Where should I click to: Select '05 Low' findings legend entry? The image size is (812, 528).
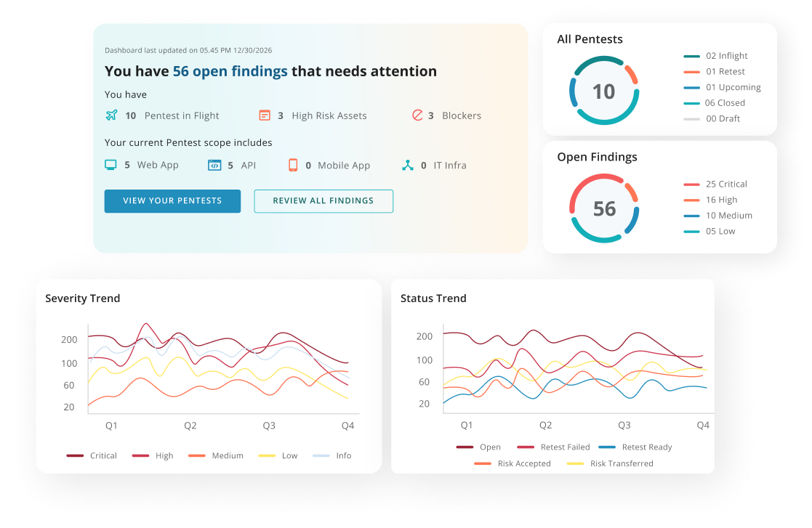point(710,231)
